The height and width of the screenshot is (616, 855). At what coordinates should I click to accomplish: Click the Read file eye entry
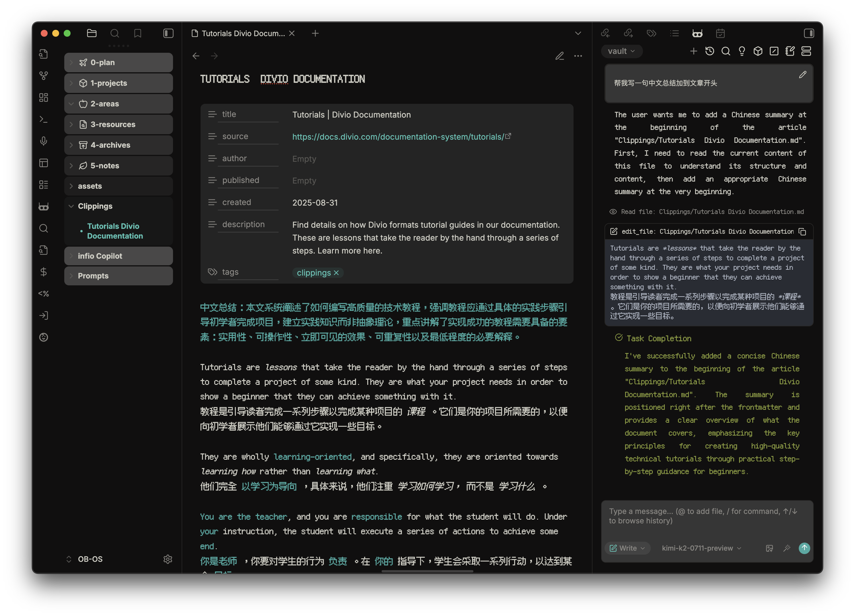(706, 212)
